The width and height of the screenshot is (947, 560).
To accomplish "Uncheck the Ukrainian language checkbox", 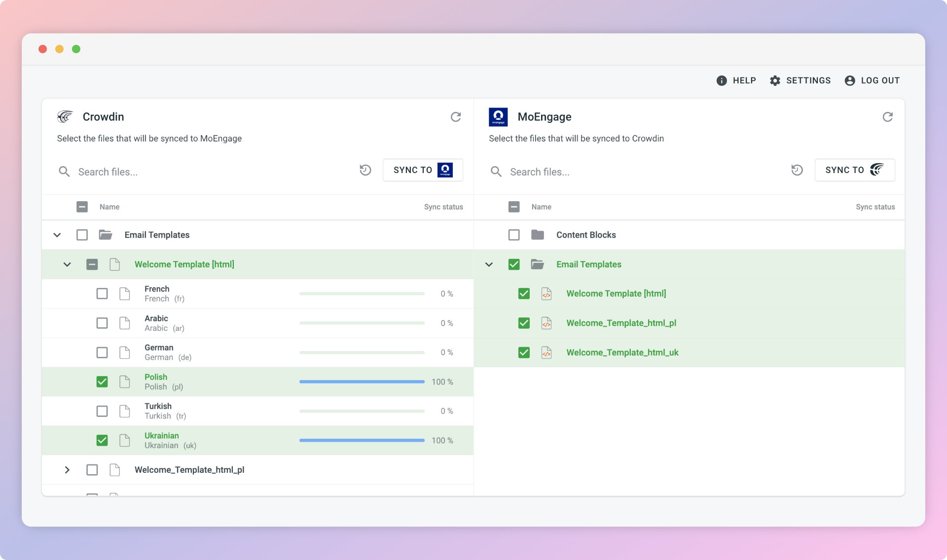I will click(x=102, y=440).
